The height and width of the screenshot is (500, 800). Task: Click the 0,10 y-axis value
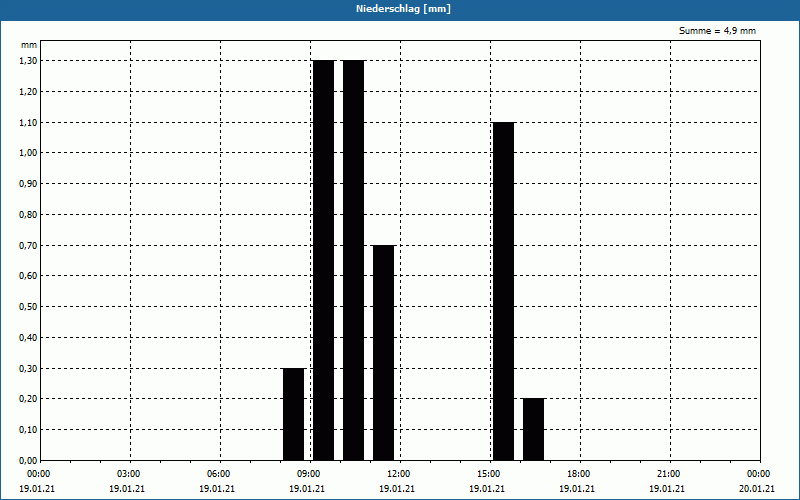click(x=28, y=430)
